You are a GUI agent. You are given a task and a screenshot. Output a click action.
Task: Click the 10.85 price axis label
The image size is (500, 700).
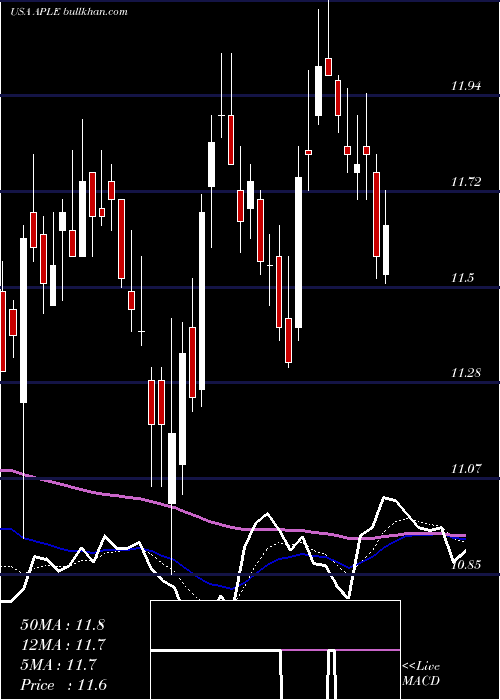466,565
